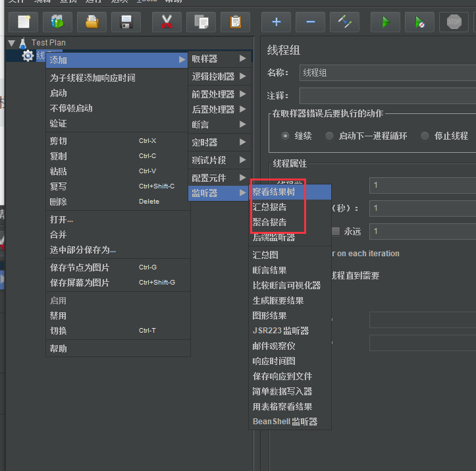Expand the 取样器 submenu
Image resolution: width=476 pixels, height=471 pixels.
pyautogui.click(x=219, y=59)
